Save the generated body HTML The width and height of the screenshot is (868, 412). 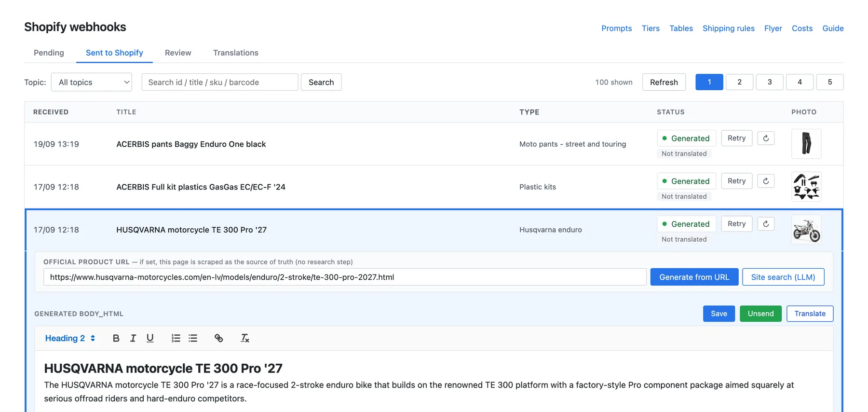coord(719,314)
